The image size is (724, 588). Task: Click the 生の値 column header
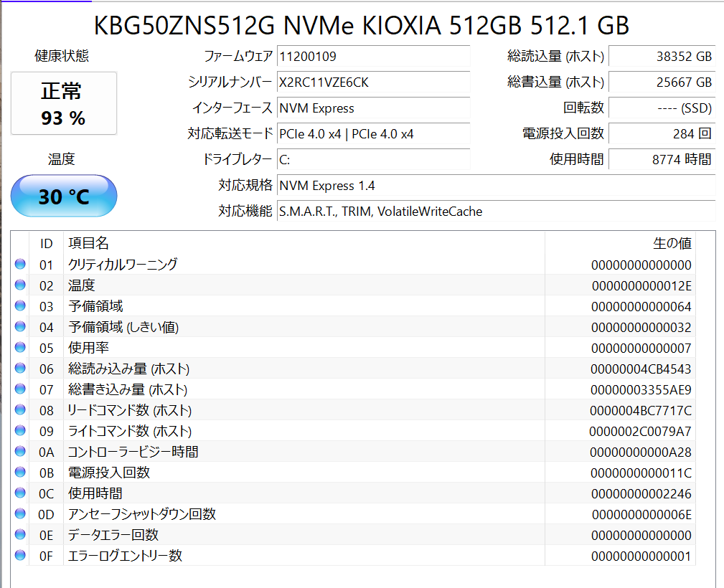pos(672,244)
